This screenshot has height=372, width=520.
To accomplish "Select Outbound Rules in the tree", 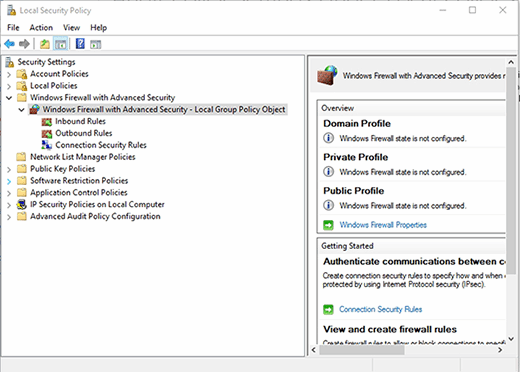I will [84, 133].
